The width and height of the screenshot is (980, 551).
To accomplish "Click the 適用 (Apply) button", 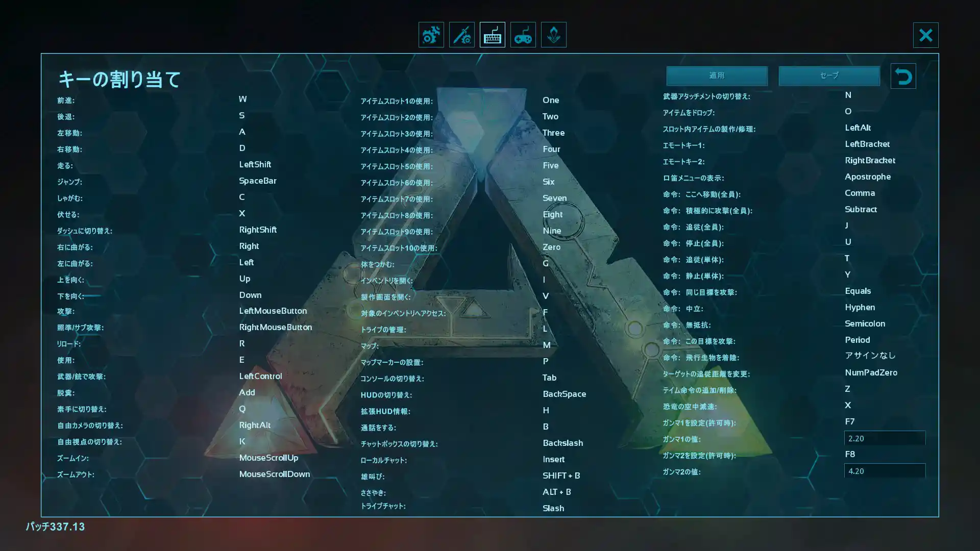I will click(717, 76).
